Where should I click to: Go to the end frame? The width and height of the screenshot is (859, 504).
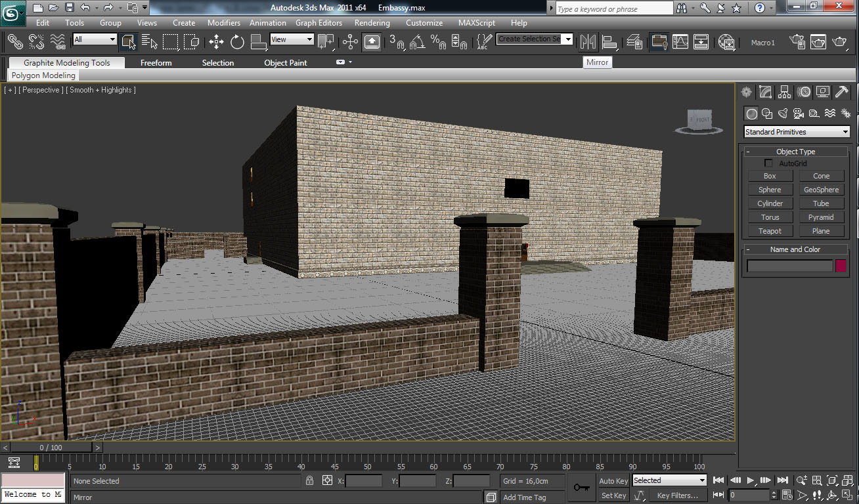(x=782, y=480)
